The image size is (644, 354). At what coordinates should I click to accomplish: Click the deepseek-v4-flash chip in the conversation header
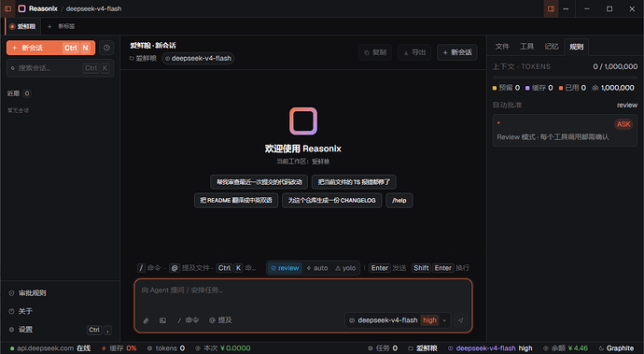pos(198,59)
